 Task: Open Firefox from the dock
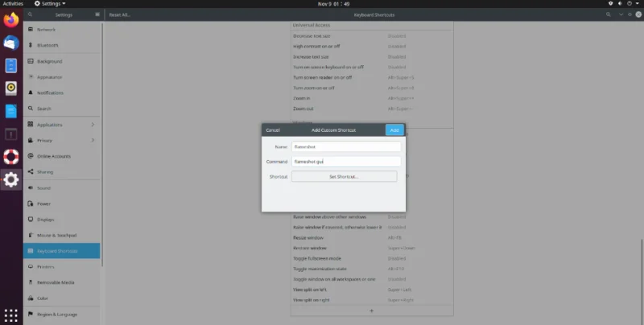point(11,19)
